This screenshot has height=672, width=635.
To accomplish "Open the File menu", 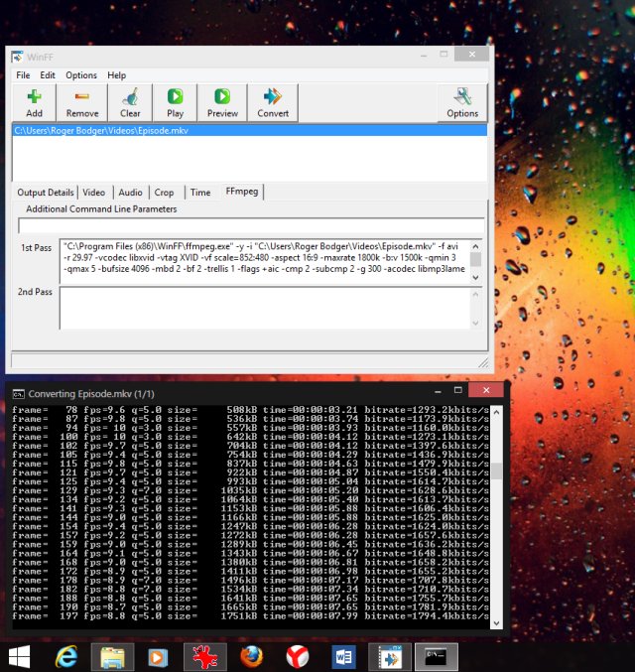I will [23, 75].
